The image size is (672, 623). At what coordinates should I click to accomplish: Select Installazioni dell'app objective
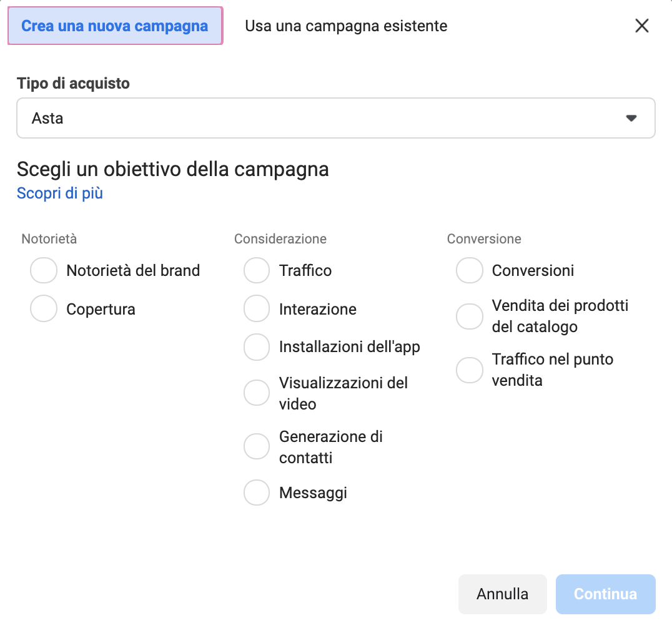coord(256,347)
